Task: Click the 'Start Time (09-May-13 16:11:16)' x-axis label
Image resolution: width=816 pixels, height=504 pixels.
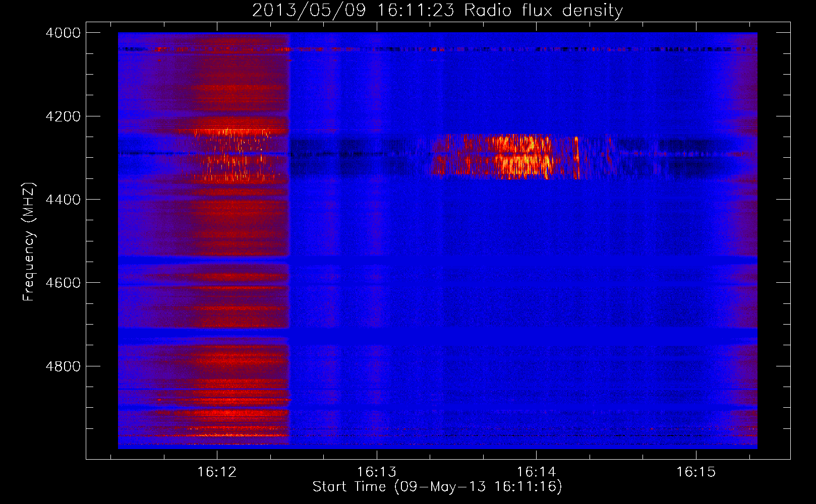Action: pyautogui.click(x=437, y=487)
